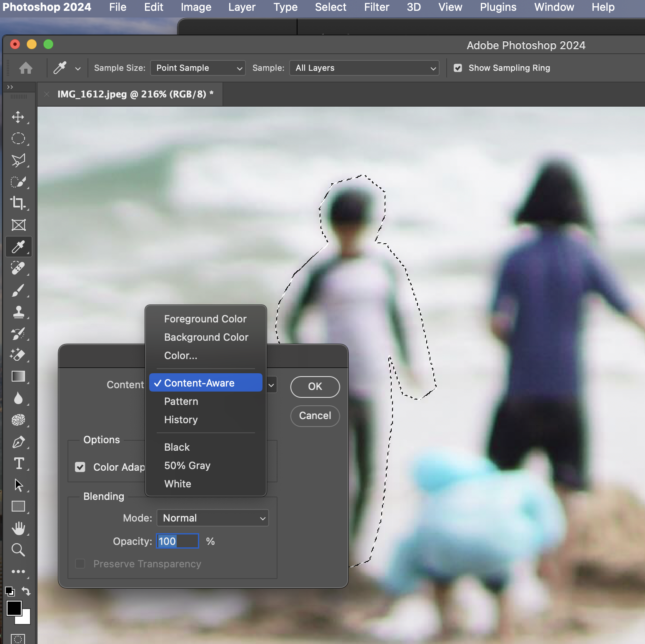Viewport: 645px width, 644px height.
Task: Swap foreground and background colors
Action: click(26, 591)
